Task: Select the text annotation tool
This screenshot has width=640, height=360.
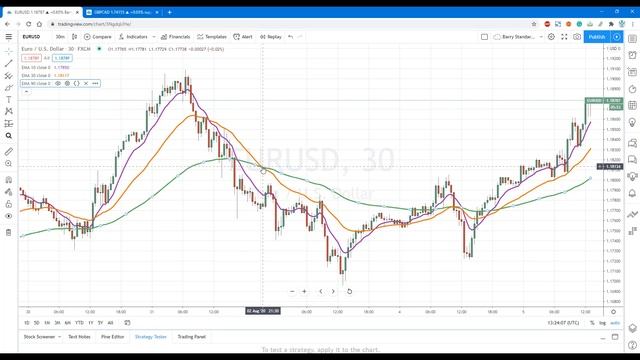Action: tap(9, 100)
